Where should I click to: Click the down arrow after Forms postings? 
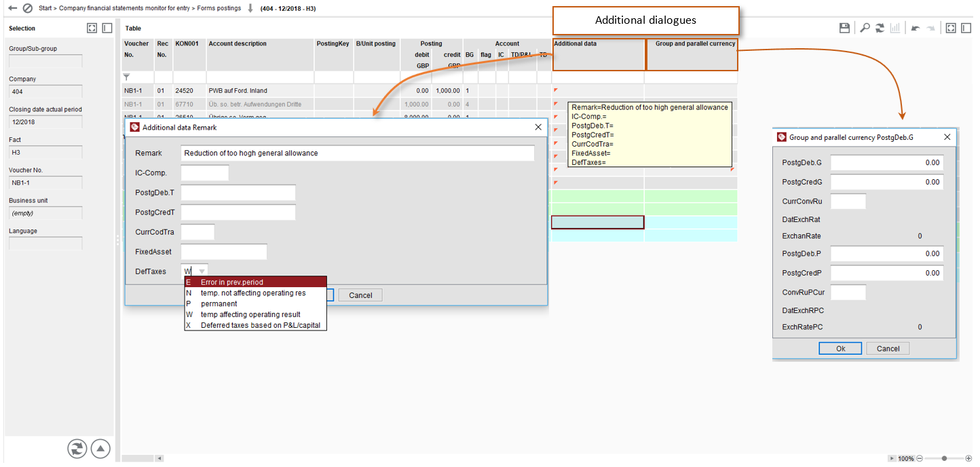250,8
